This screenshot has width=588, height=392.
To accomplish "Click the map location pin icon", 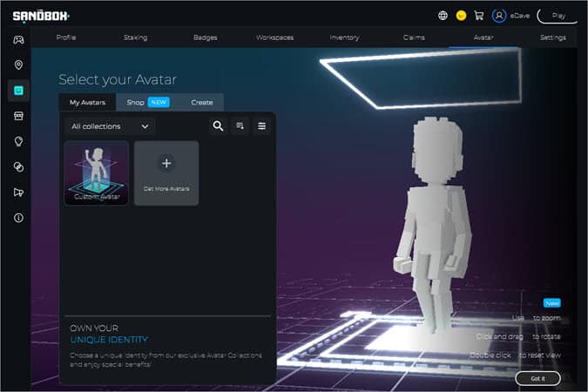I will [18, 65].
